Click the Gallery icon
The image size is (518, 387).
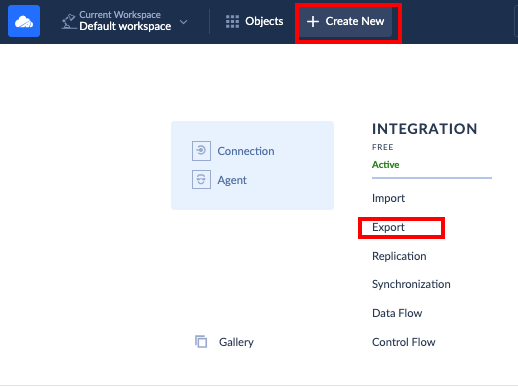click(x=201, y=342)
